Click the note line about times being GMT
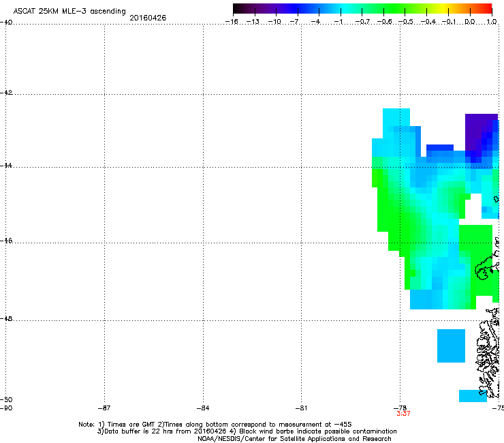Viewport: 504px width, 443px height. tap(215, 425)
